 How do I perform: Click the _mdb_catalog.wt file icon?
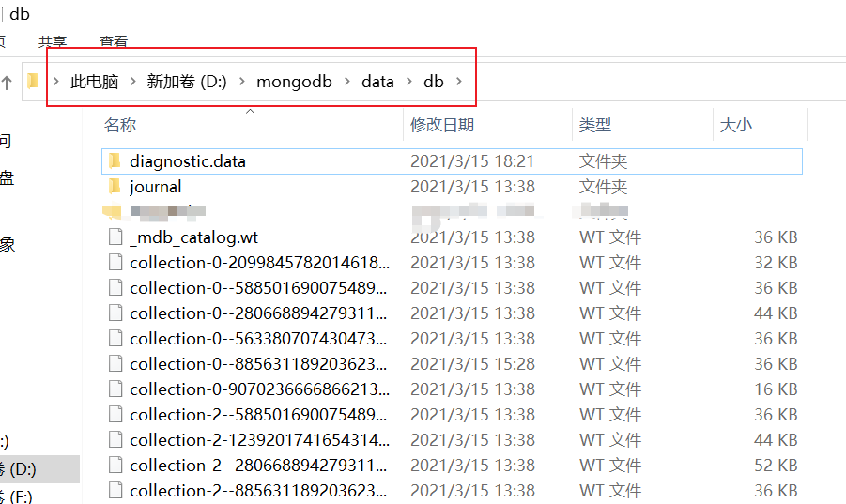(x=115, y=237)
